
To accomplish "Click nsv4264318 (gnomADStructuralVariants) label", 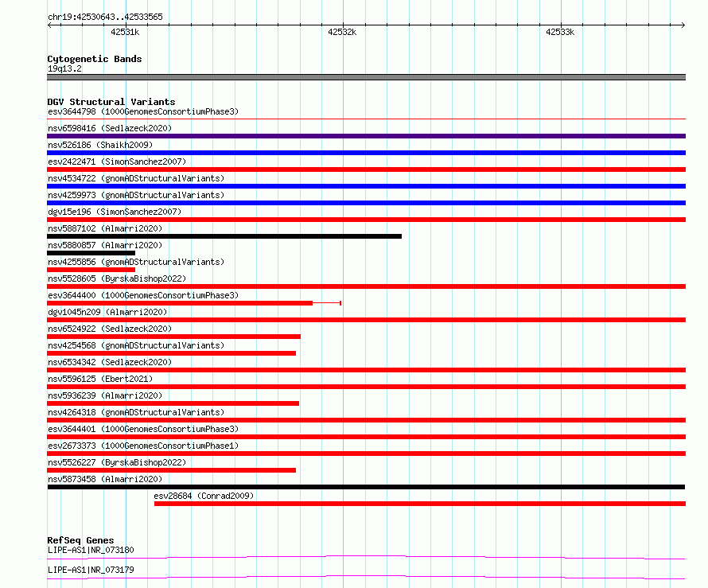I will (x=136, y=412).
